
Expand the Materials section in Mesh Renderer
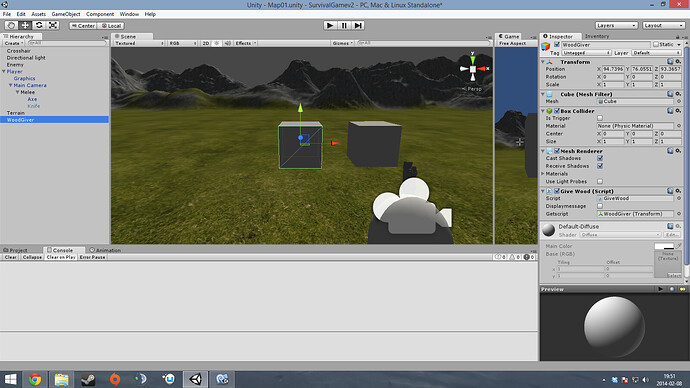point(543,174)
